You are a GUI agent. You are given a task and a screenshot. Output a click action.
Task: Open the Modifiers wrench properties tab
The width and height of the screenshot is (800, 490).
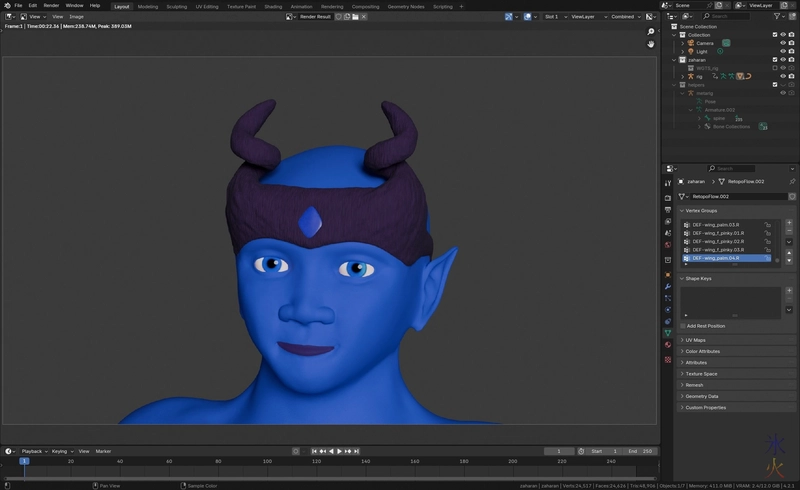[668, 286]
